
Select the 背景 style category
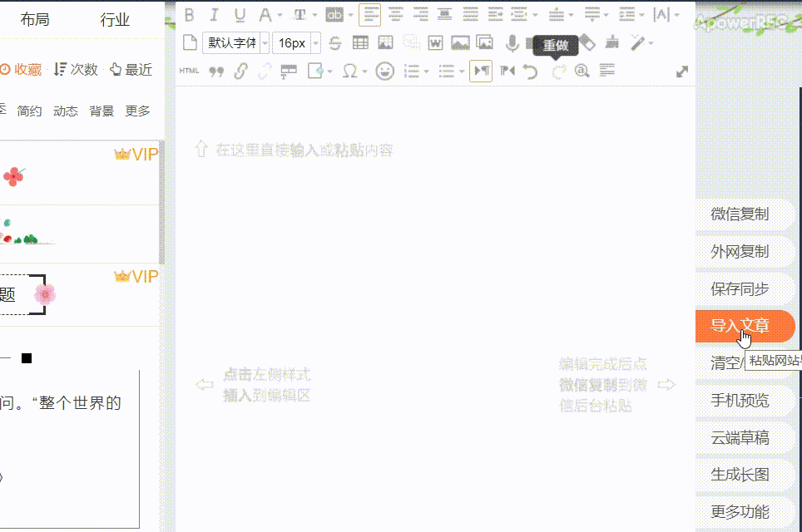tap(101, 111)
